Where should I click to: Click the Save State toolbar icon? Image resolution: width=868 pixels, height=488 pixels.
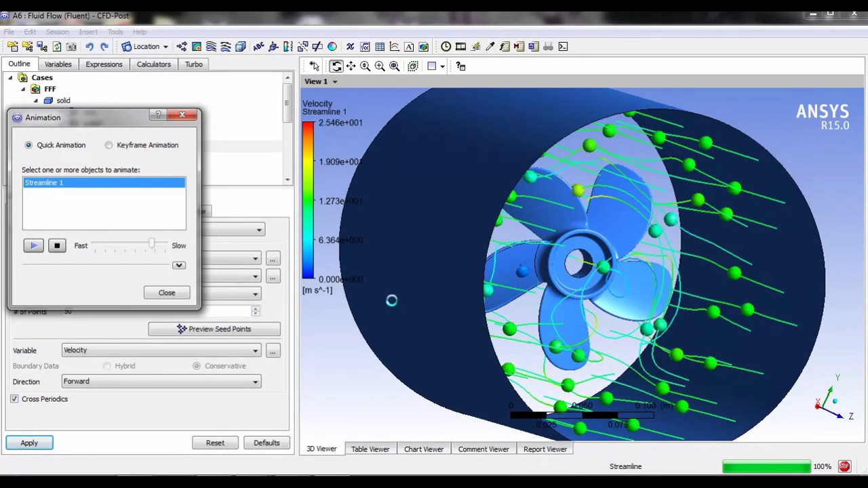tap(42, 47)
